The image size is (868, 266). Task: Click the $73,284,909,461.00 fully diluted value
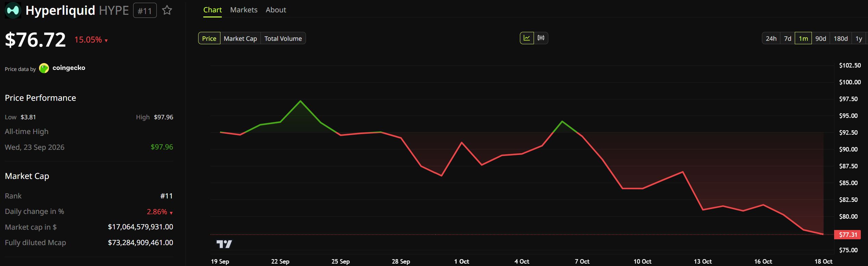[140, 243]
